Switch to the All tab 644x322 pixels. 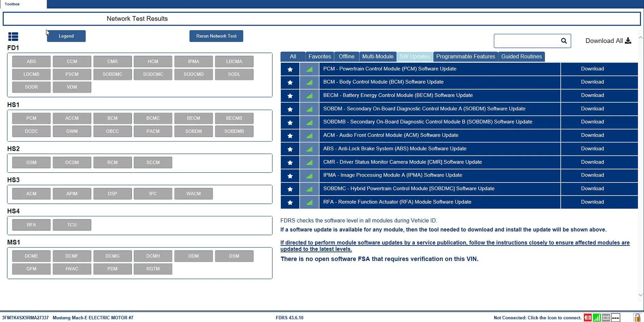(x=293, y=57)
